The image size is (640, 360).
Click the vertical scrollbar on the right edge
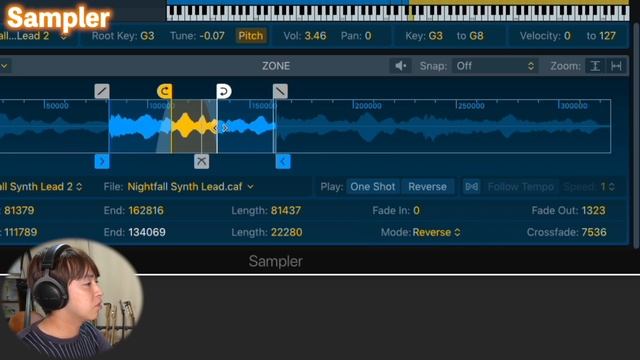point(636,135)
